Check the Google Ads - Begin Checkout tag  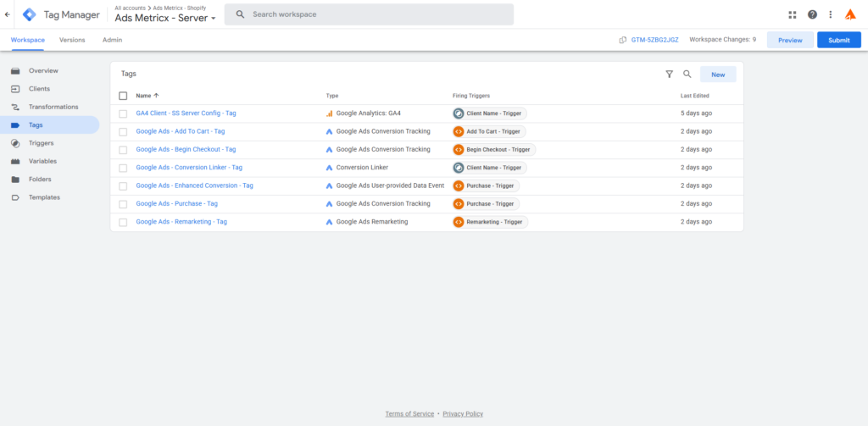123,149
